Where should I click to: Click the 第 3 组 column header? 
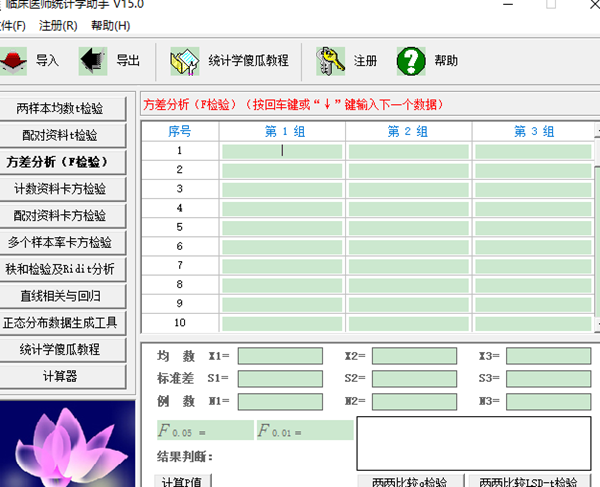(x=533, y=132)
